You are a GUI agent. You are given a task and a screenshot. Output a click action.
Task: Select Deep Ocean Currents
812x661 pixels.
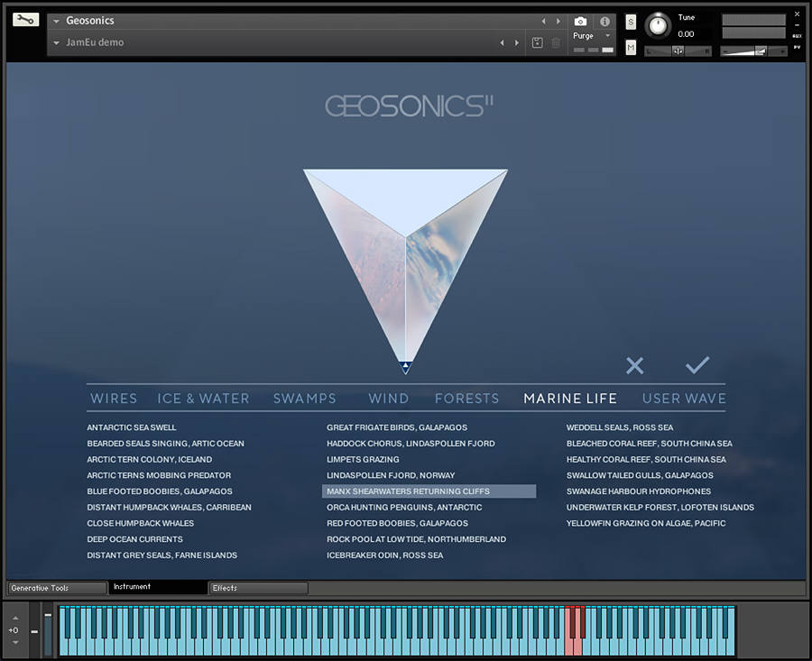coord(134,539)
